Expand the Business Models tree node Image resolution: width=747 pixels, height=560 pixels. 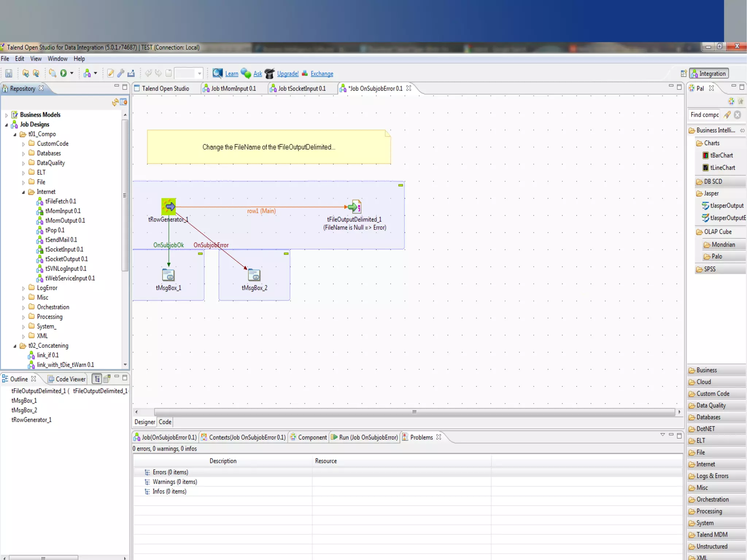coord(6,115)
